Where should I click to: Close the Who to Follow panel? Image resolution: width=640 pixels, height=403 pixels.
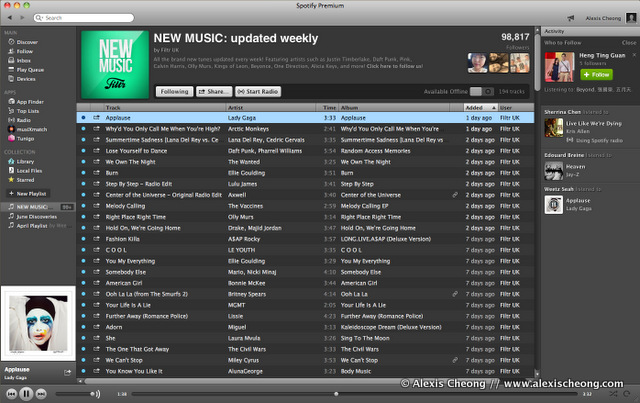629,42
